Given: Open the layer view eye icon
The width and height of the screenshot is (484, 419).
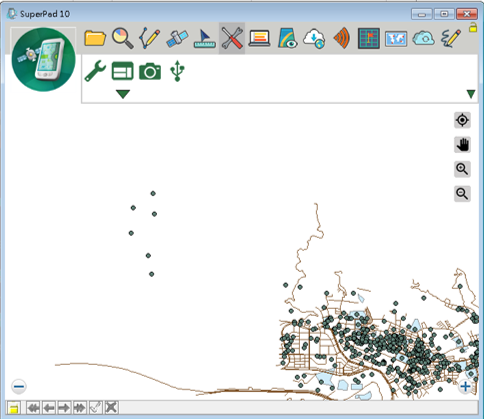Looking at the screenshot, I should tap(287, 39).
